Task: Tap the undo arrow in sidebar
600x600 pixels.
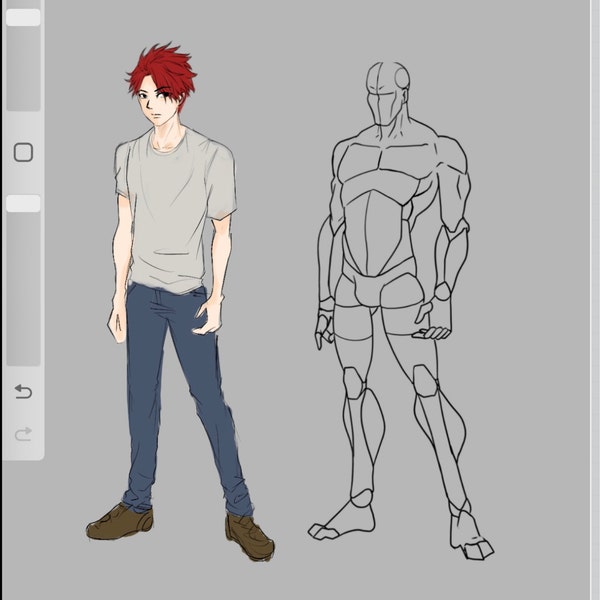Action: tap(23, 392)
